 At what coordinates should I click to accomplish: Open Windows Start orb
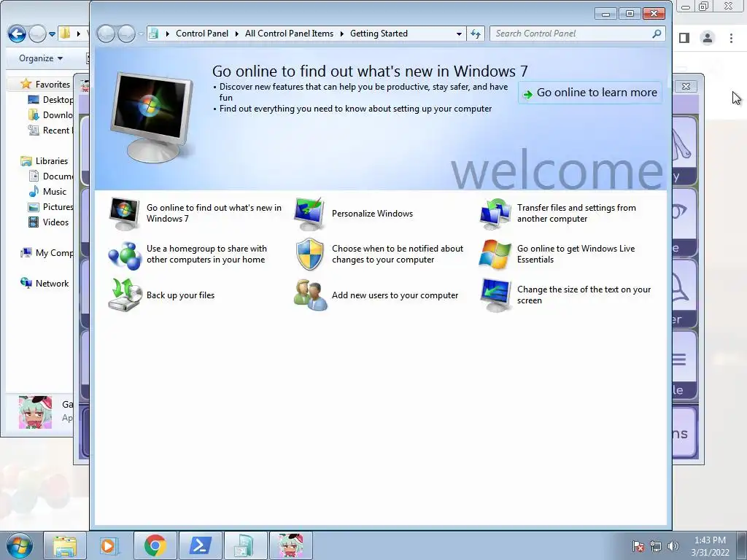tap(20, 545)
